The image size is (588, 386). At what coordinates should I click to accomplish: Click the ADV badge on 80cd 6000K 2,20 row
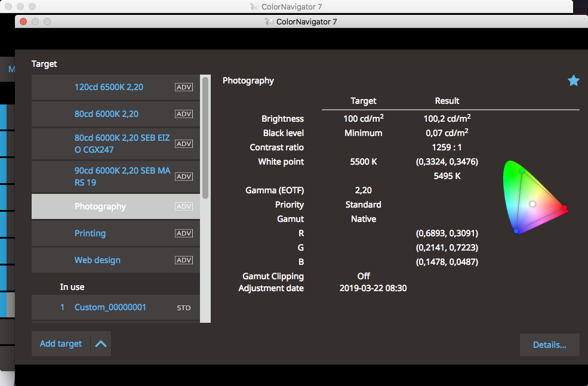tap(184, 114)
